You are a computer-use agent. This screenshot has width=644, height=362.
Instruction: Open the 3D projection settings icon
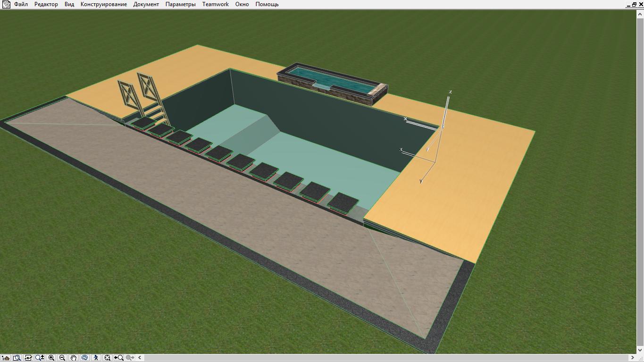click(x=6, y=358)
